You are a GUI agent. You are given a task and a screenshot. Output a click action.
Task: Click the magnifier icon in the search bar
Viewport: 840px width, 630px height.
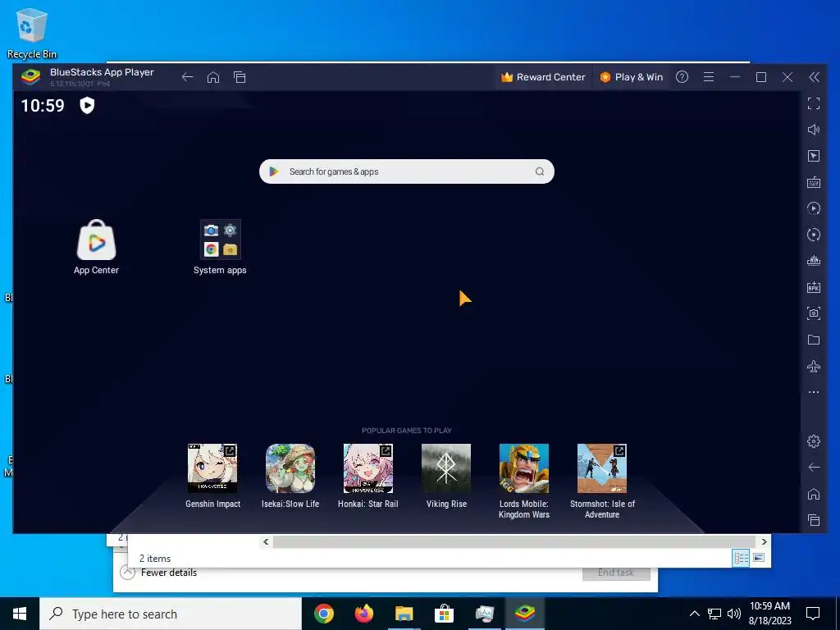(x=540, y=171)
